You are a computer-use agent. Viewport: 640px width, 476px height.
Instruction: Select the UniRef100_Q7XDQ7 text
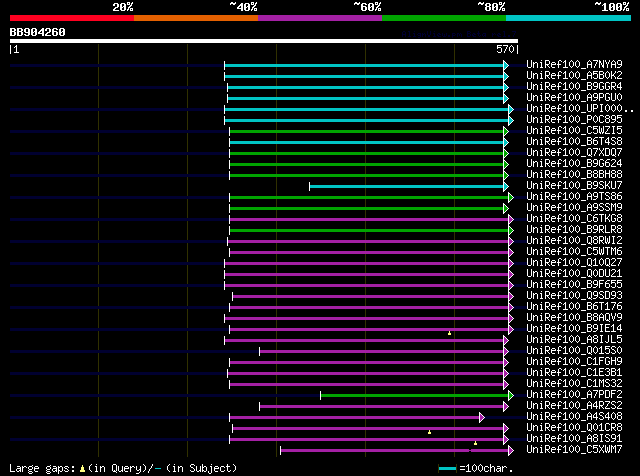tap(574, 153)
